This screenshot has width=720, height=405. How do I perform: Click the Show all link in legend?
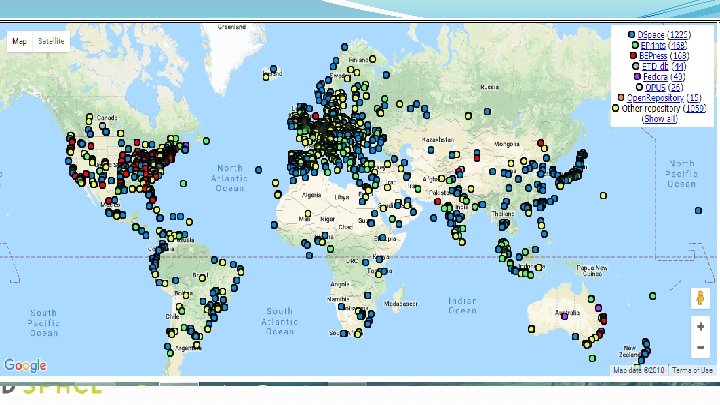coord(659,119)
